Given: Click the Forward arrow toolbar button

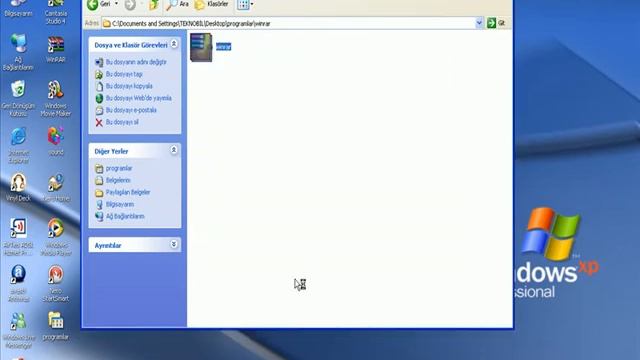Looking at the screenshot, I should pyautogui.click(x=130, y=5).
